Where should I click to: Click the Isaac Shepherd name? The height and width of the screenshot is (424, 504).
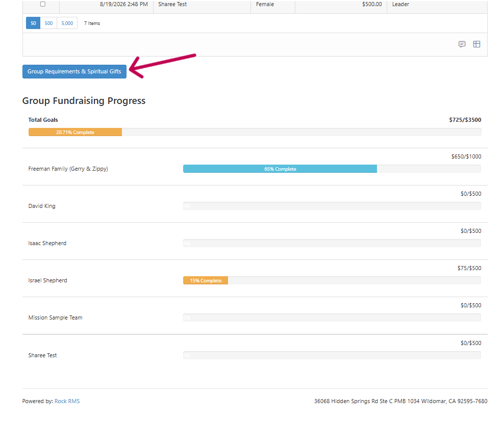[47, 243]
